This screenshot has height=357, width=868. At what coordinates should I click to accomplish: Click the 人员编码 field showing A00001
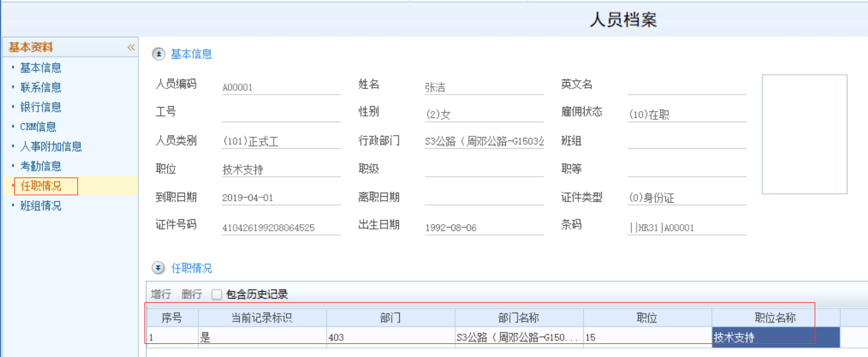(x=281, y=87)
